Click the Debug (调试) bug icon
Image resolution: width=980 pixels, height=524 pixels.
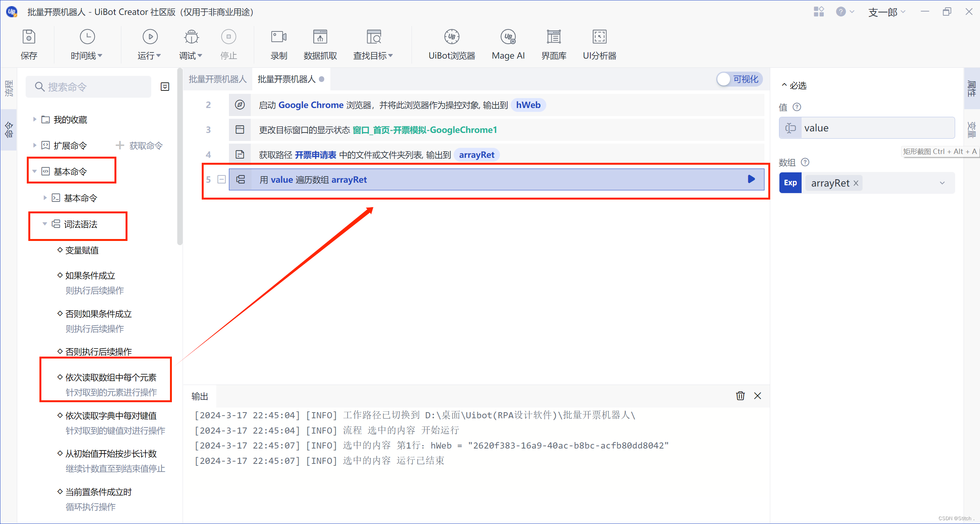191,37
